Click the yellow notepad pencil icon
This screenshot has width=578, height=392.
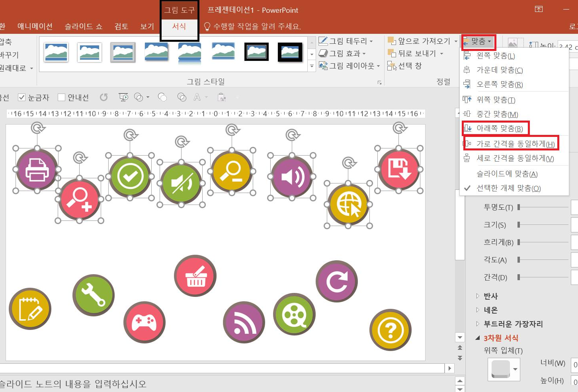click(30, 309)
